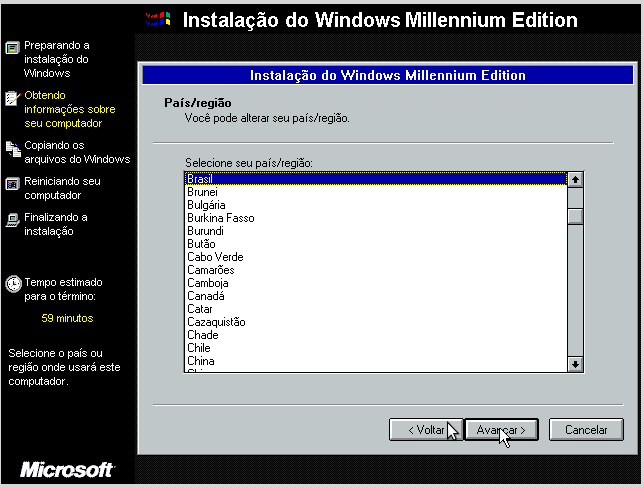Click the dialog title bar

[387, 76]
